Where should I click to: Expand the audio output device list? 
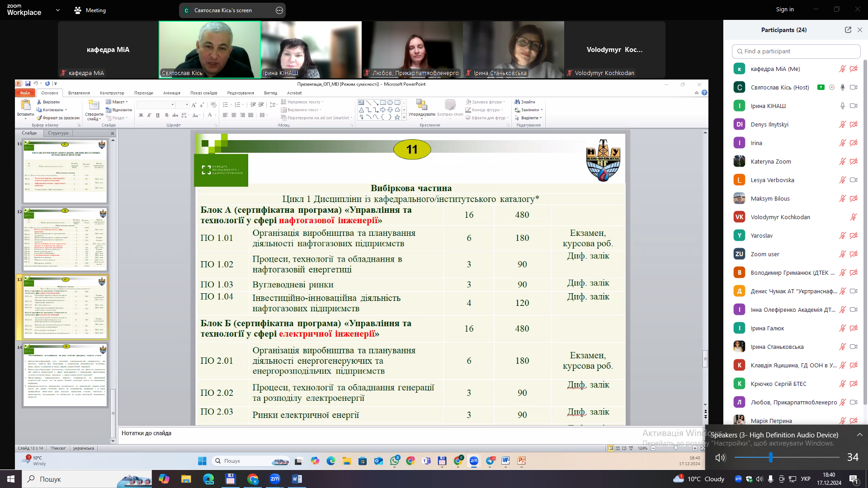pyautogui.click(x=859, y=435)
